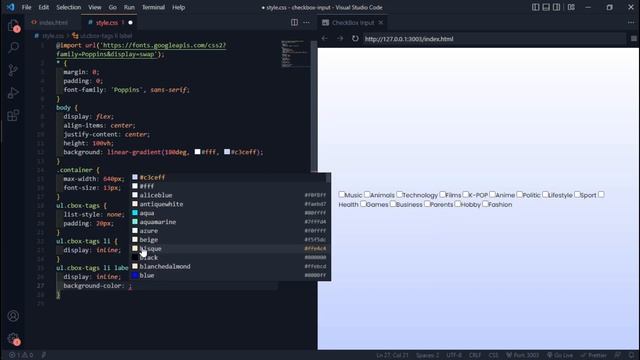Close the Checkbox input preview tab
640x360 pixels.
coord(381,22)
